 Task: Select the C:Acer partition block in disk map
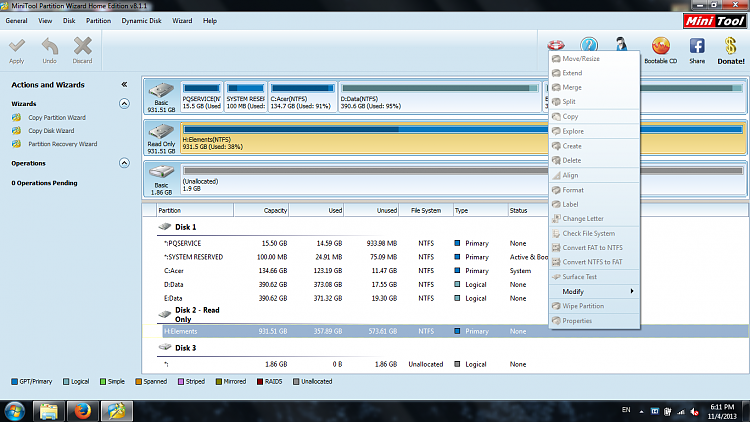(302, 97)
